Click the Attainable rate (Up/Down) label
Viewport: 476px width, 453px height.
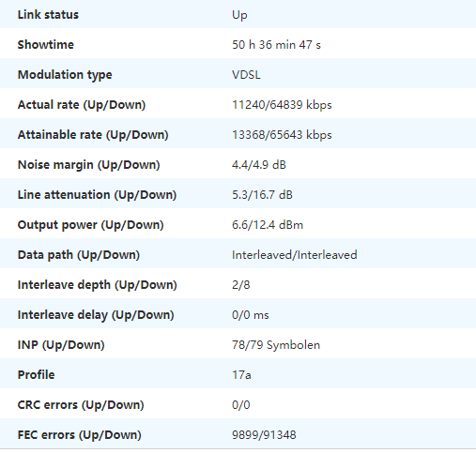pyautogui.click(x=93, y=135)
